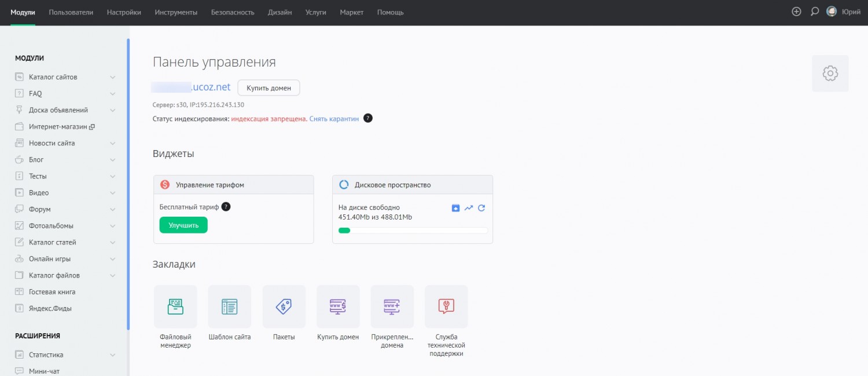Click the search magnifier in top bar
Image resolution: width=868 pixels, height=376 pixels.
815,12
